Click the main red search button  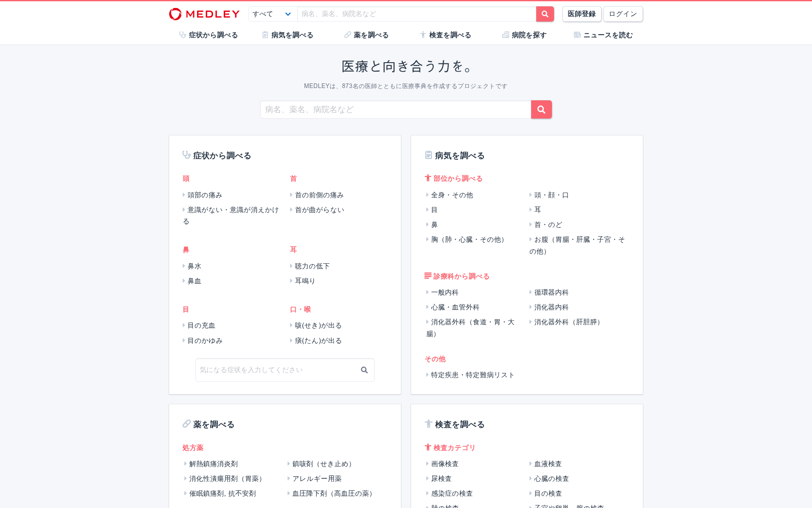541,110
